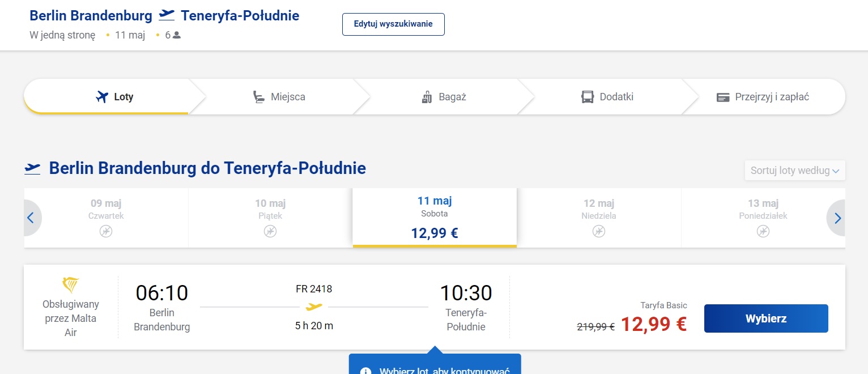Viewport: 868px width, 374px height.
Task: Click the airplane icon in Loty step
Action: (102, 97)
